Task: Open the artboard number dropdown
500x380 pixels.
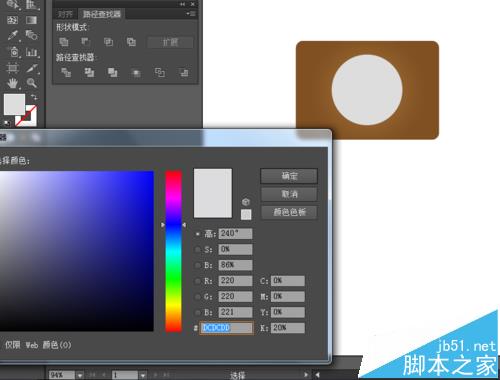Action: click(143, 375)
